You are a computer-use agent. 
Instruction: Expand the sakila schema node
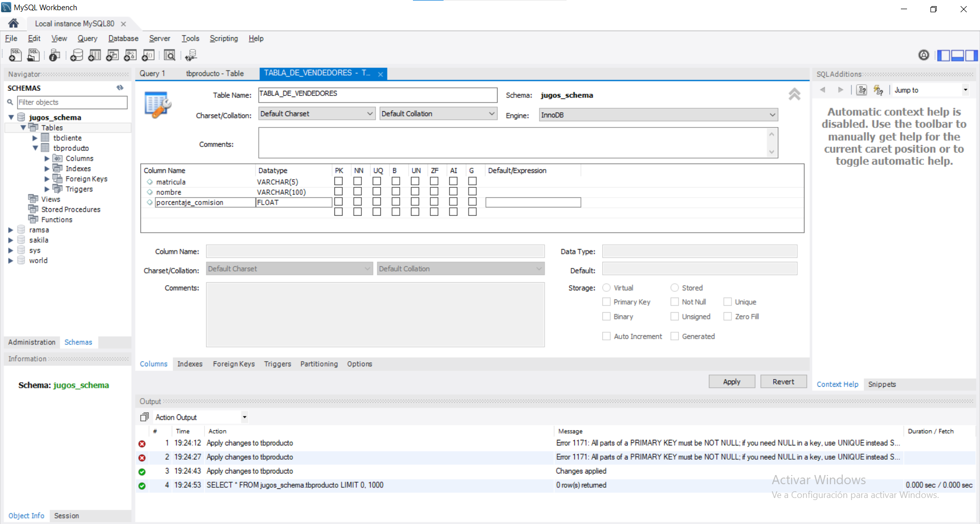11,240
